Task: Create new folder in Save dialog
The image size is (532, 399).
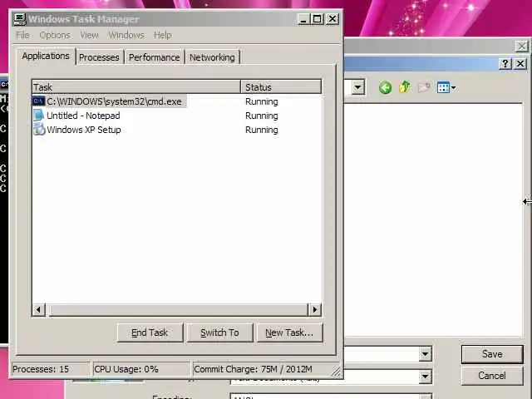Action: click(424, 87)
